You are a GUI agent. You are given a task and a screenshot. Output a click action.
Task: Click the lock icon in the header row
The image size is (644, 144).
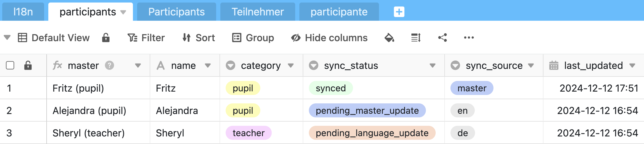28,65
